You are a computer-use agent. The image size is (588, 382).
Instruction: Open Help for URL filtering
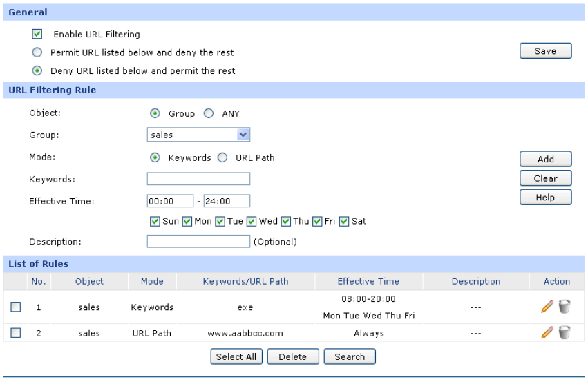pyautogui.click(x=545, y=198)
